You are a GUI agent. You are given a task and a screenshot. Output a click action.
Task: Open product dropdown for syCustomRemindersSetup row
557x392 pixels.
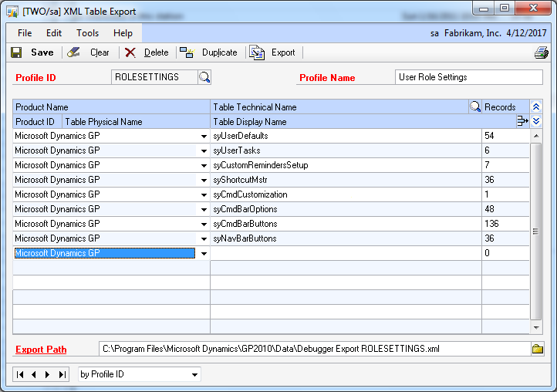(x=204, y=165)
